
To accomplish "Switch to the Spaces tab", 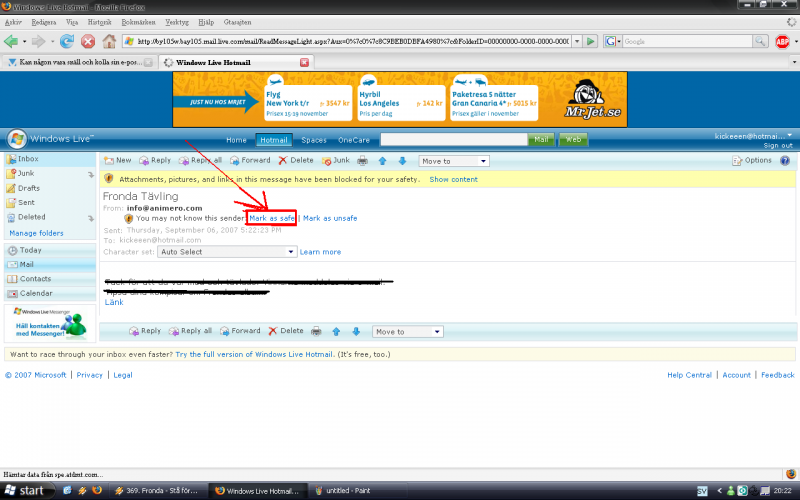I will pyautogui.click(x=314, y=140).
